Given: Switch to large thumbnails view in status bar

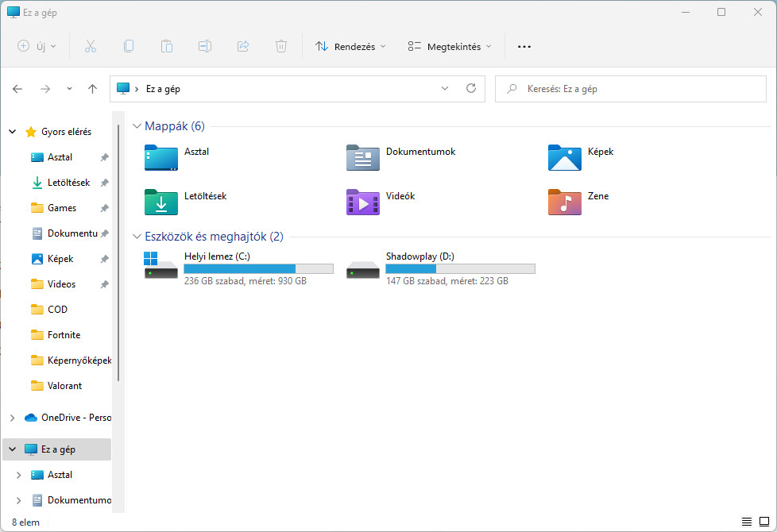Looking at the screenshot, I should pos(763,522).
